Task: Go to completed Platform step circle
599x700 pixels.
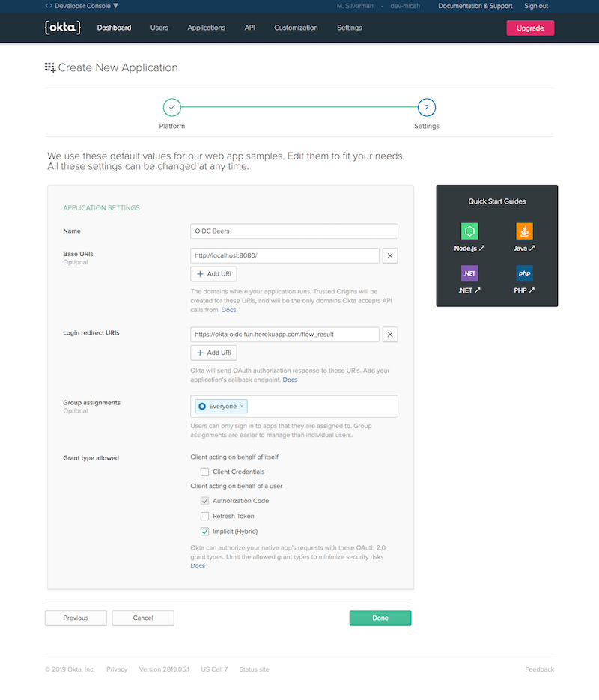Action: [171, 107]
